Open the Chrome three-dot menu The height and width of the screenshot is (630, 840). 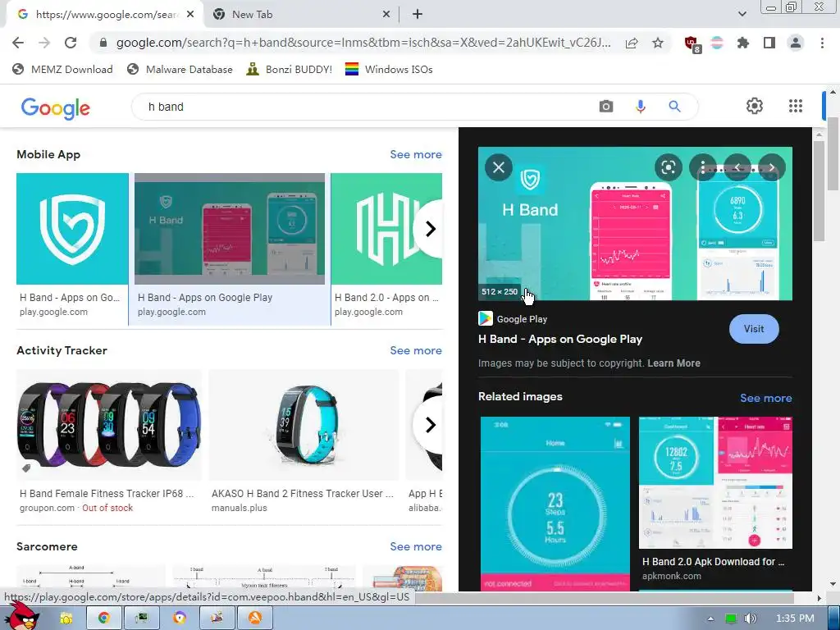(822, 43)
